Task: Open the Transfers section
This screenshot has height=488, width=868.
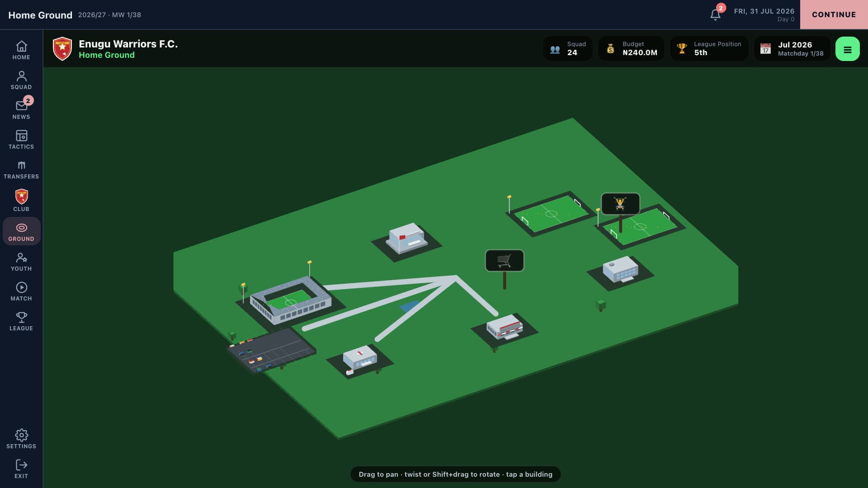Action: (21, 170)
